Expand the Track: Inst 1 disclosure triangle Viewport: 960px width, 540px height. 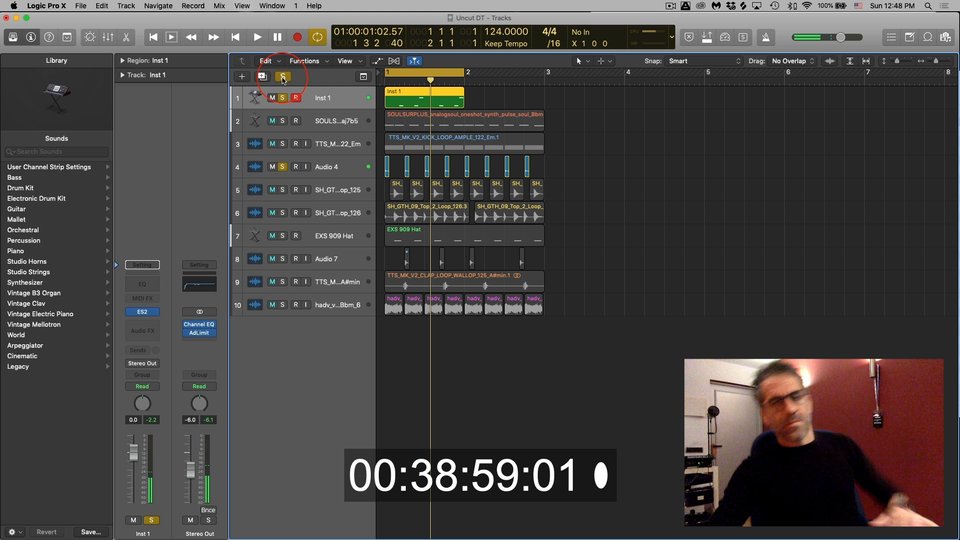pos(122,75)
